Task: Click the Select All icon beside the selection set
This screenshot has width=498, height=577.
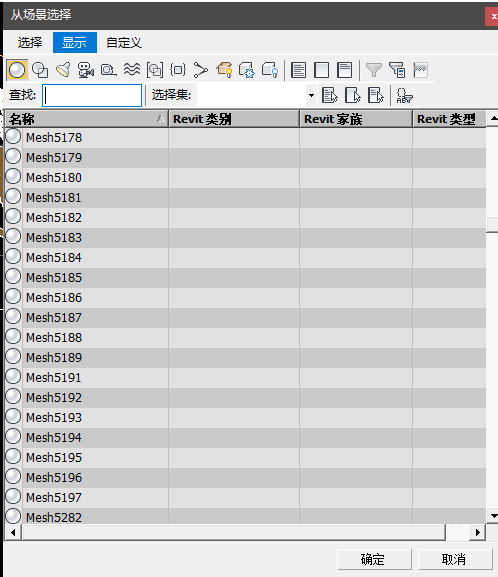Action: (x=329, y=95)
